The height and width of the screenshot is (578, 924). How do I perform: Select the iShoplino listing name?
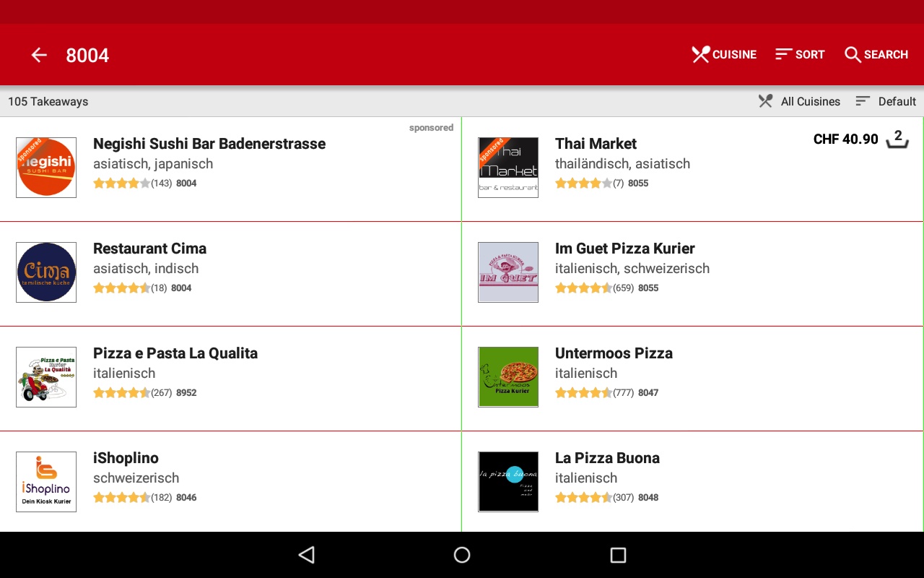point(126,458)
